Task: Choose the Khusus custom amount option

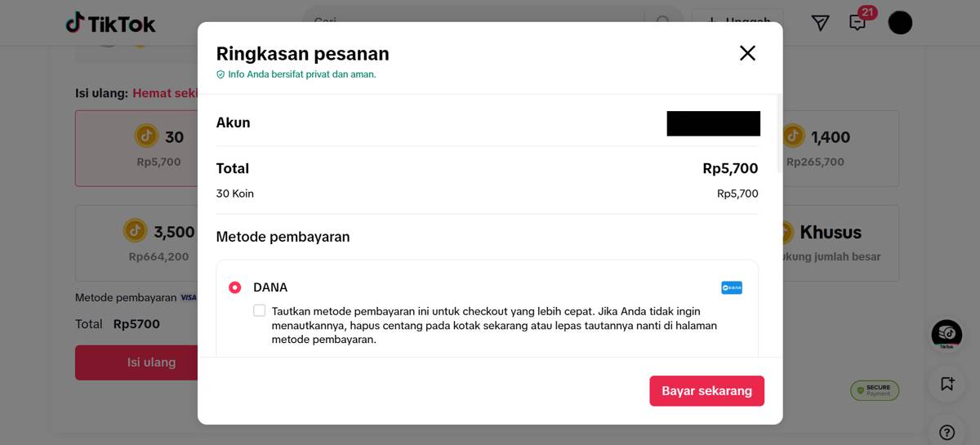Action: click(841, 243)
